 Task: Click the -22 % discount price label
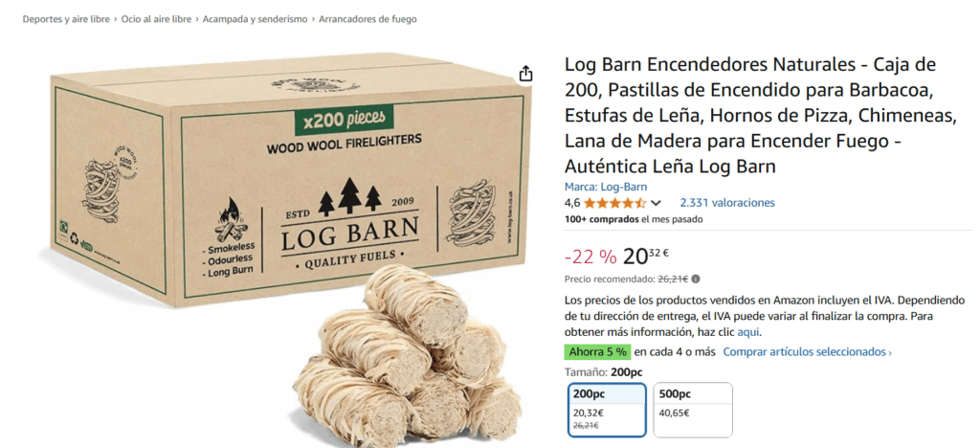(x=590, y=257)
